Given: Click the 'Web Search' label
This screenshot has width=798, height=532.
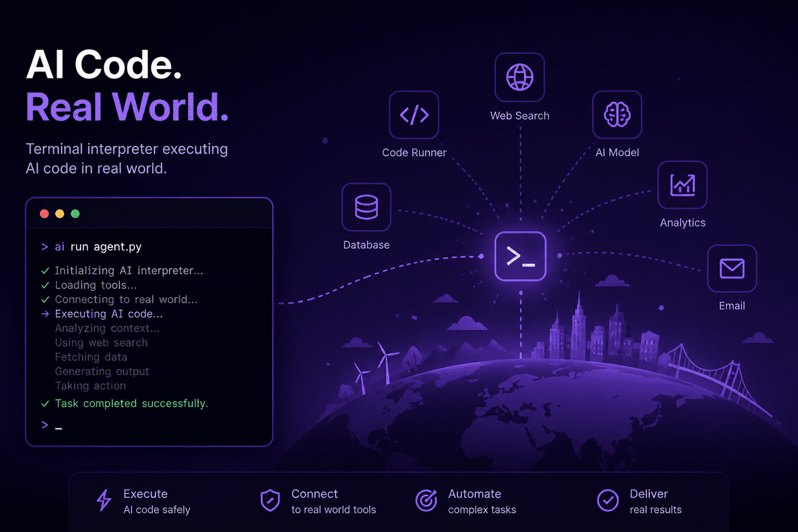Looking at the screenshot, I should coord(520,116).
